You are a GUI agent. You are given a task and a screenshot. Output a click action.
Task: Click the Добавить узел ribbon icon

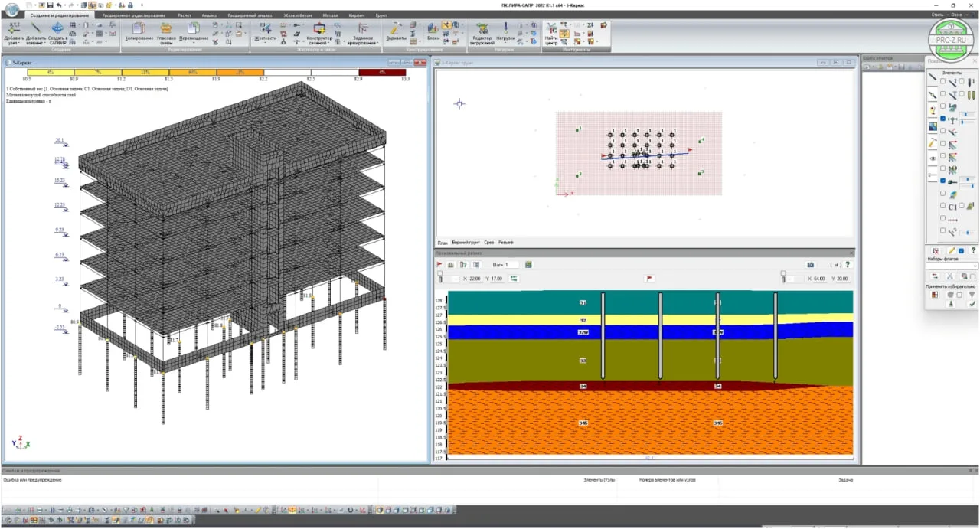[14, 29]
